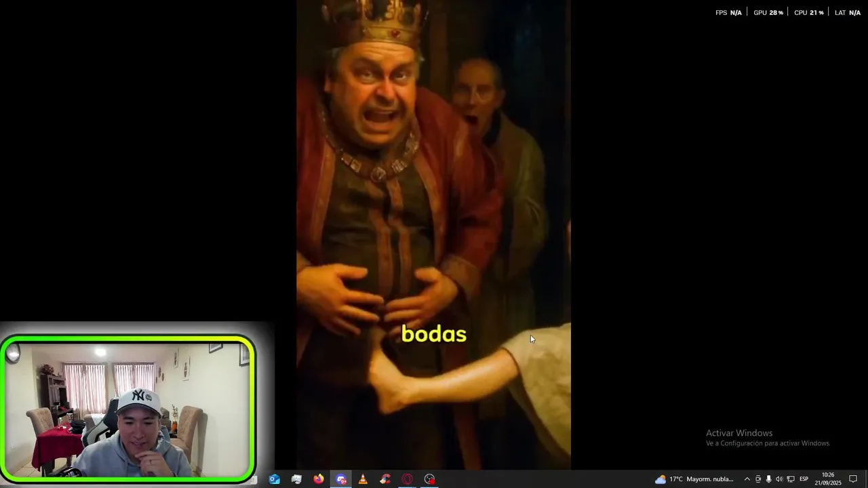The height and width of the screenshot is (488, 868).
Task: Open the red swirl app taskbar icon
Action: click(385, 479)
